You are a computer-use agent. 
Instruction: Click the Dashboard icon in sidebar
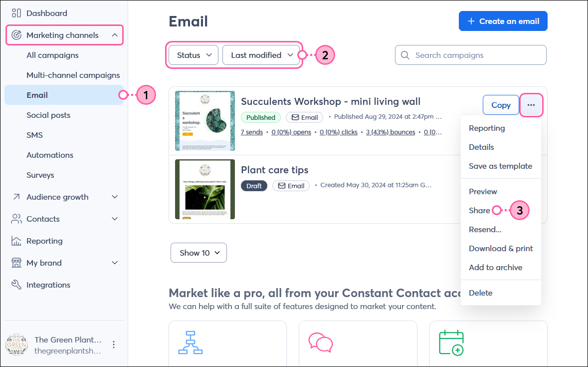pyautogui.click(x=16, y=13)
